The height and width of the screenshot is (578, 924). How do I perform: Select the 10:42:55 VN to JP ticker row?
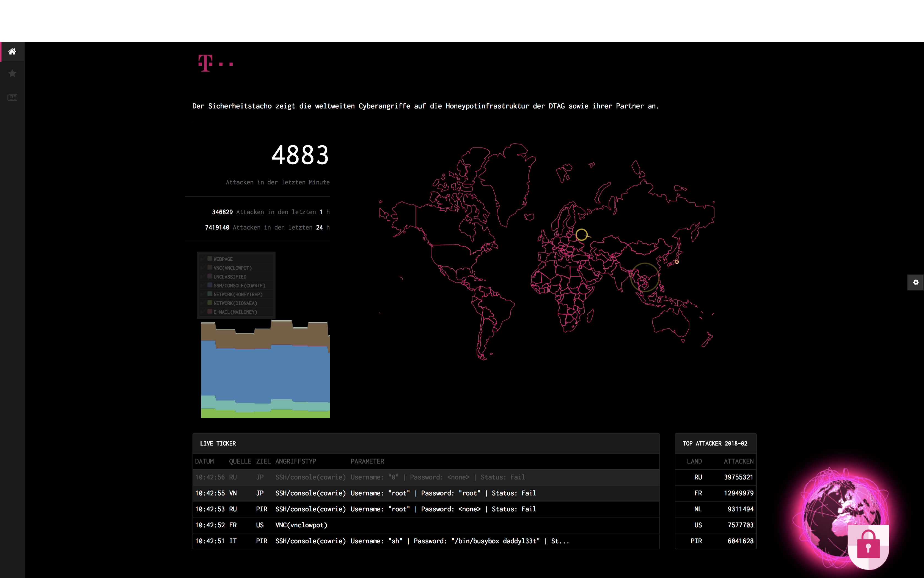coord(426,493)
